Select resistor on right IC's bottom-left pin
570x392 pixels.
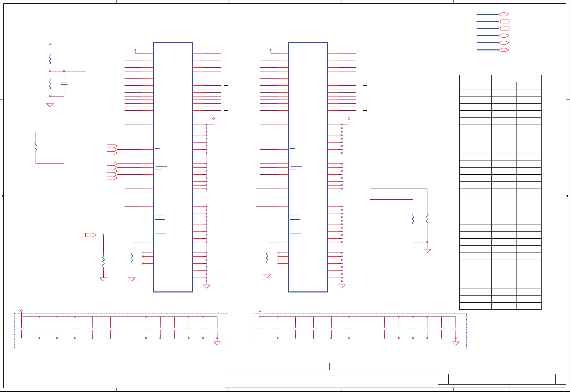pyautogui.click(x=267, y=258)
